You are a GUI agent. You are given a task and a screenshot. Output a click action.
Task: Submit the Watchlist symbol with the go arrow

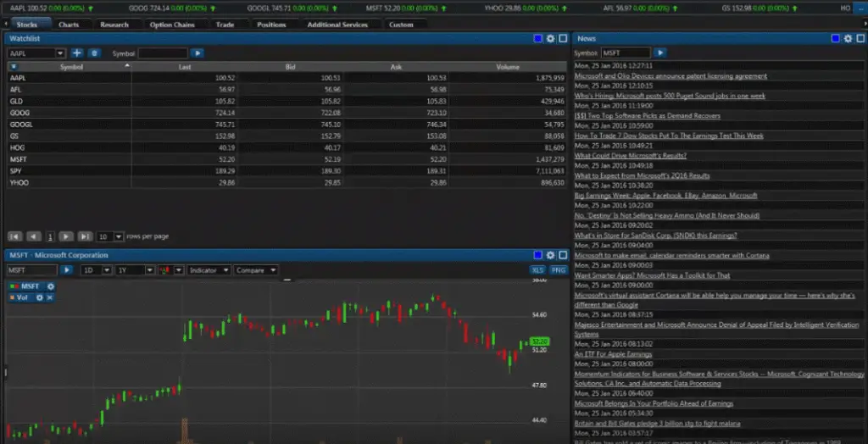197,53
